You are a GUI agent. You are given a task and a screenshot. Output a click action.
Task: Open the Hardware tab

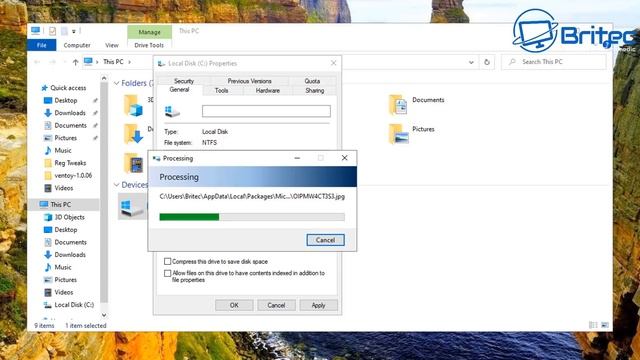point(268,91)
